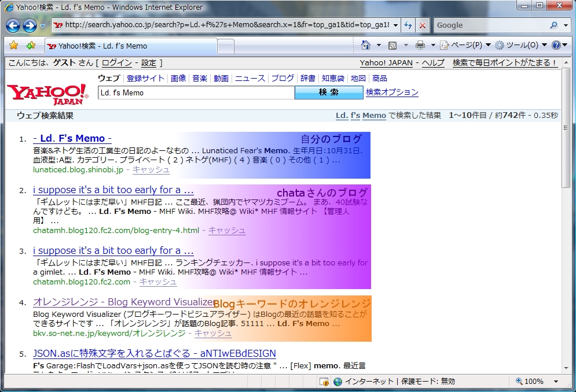
Task: Open cache link for lunaticed.blog.shinobi.jp
Action: (151, 169)
